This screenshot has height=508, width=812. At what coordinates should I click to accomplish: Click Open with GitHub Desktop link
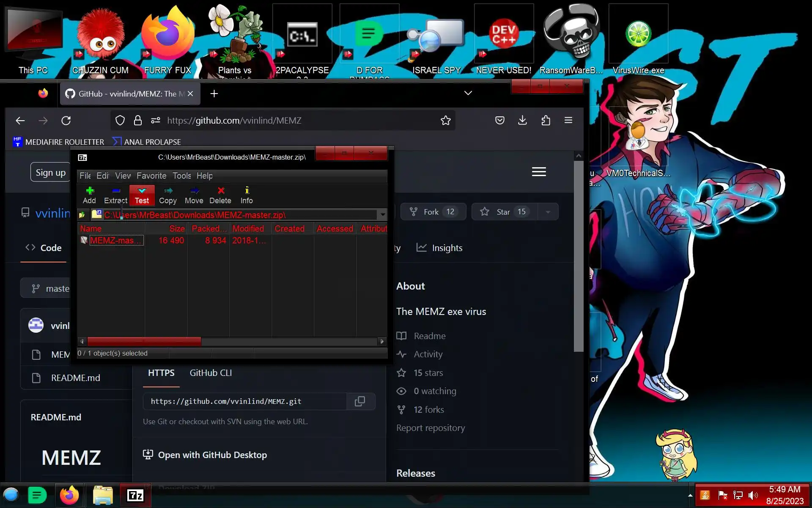click(212, 455)
